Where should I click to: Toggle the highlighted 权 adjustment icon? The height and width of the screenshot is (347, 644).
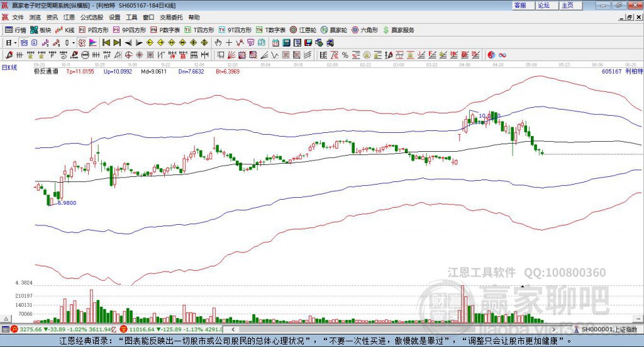coord(82,43)
